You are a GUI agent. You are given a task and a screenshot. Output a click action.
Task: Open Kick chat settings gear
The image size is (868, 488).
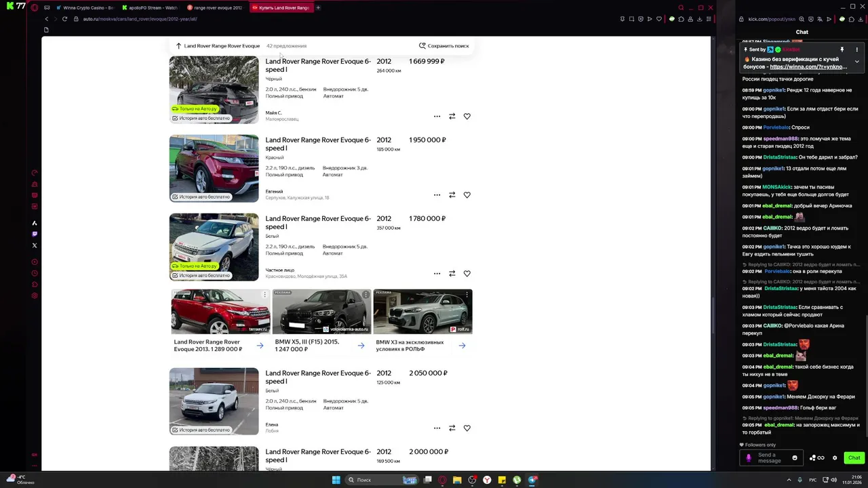[835, 457]
